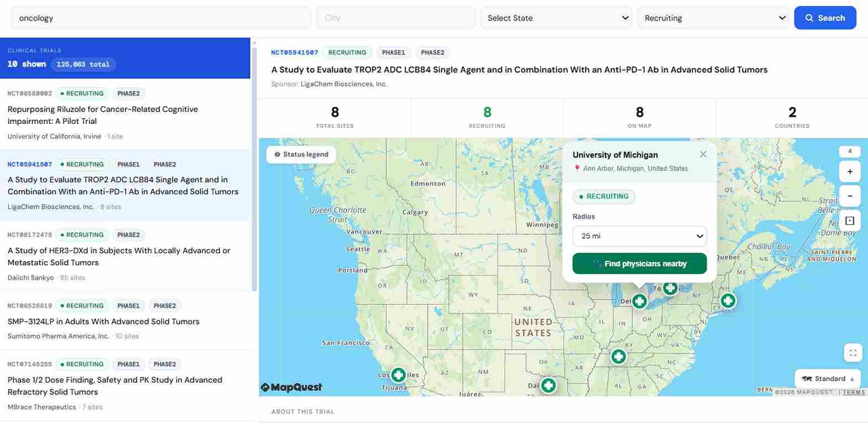Click the PHASE2 badge in trial header
The image size is (868, 423).
point(432,53)
